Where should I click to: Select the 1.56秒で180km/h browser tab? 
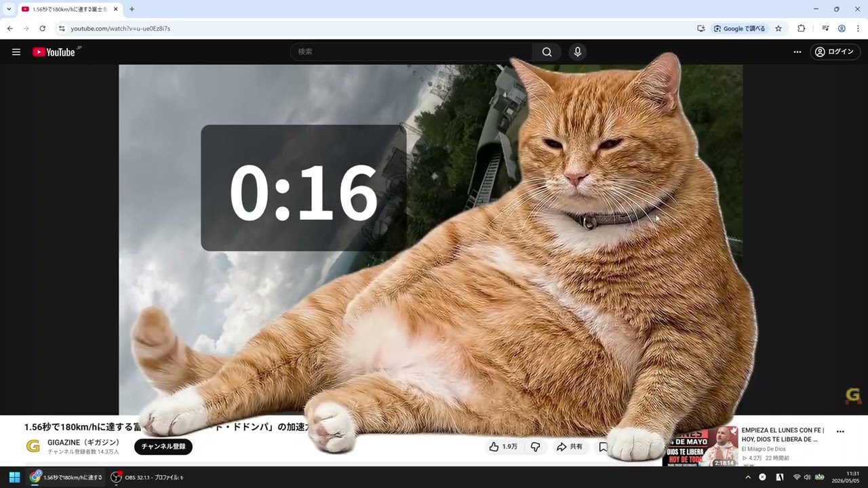70,9
